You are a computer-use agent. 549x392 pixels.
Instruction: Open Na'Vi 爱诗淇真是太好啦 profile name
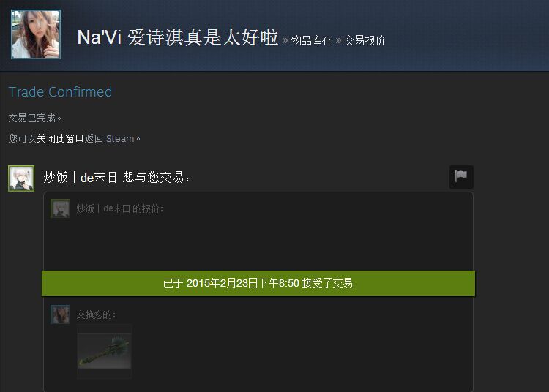pos(178,37)
